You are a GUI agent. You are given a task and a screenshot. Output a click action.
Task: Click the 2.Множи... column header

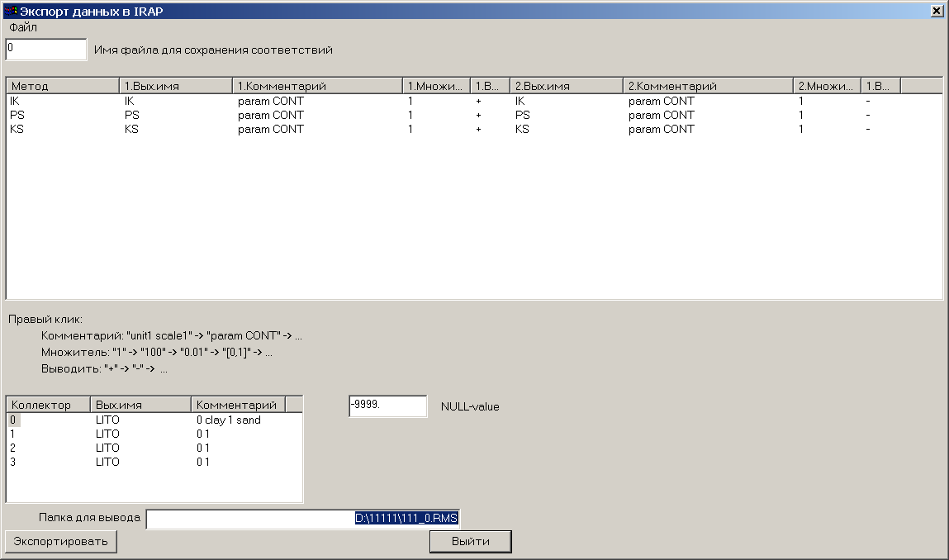pos(827,86)
